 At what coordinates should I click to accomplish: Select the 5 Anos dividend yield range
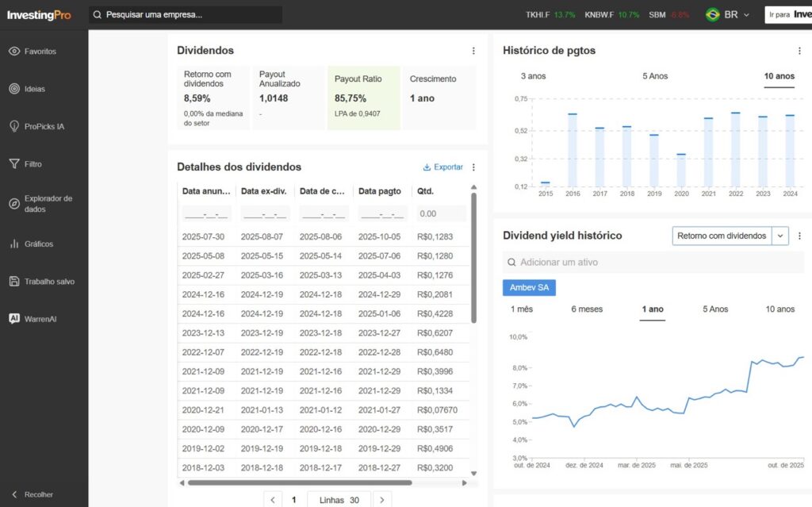tap(714, 309)
